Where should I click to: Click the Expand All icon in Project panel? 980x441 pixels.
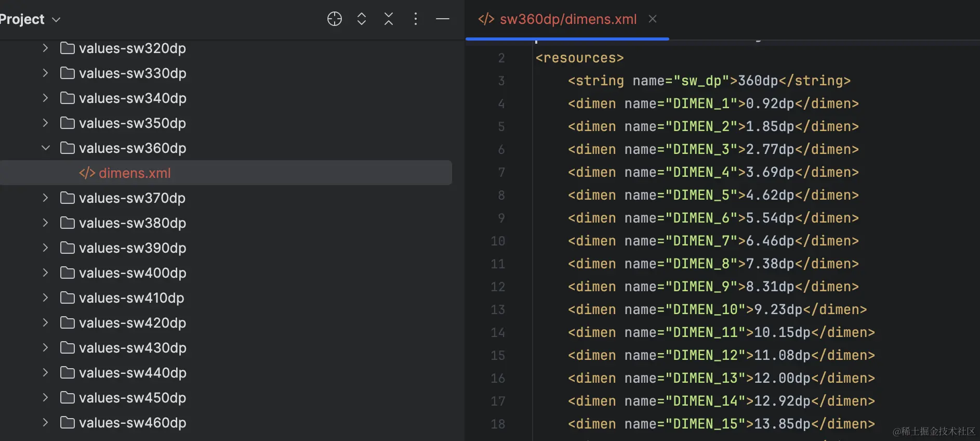(x=362, y=19)
